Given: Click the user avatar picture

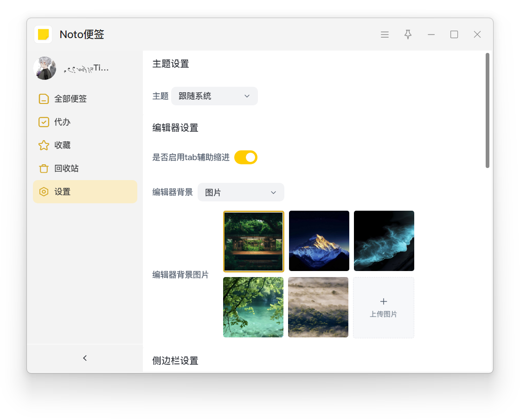Looking at the screenshot, I should tap(45, 68).
